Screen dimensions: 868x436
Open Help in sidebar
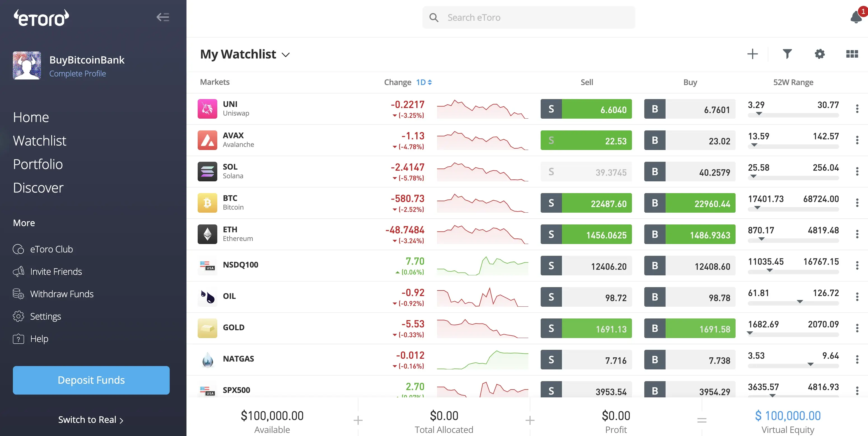(x=30, y=339)
